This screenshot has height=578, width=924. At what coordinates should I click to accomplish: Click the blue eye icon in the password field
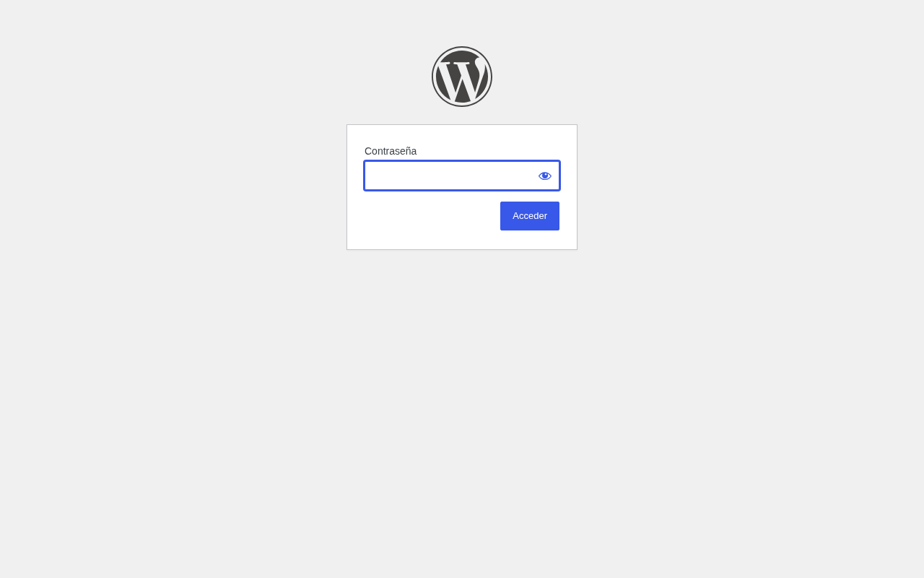point(545,176)
